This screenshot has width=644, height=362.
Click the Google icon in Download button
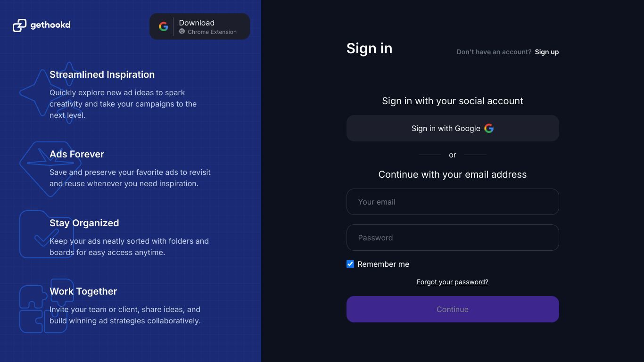(164, 26)
